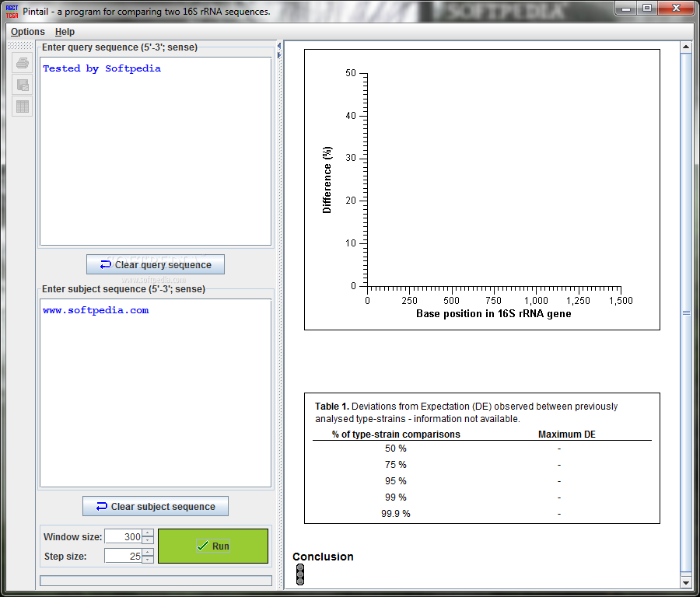Click the 'Conclusion' heading
Viewport: 700px width, 597px height.
click(323, 557)
